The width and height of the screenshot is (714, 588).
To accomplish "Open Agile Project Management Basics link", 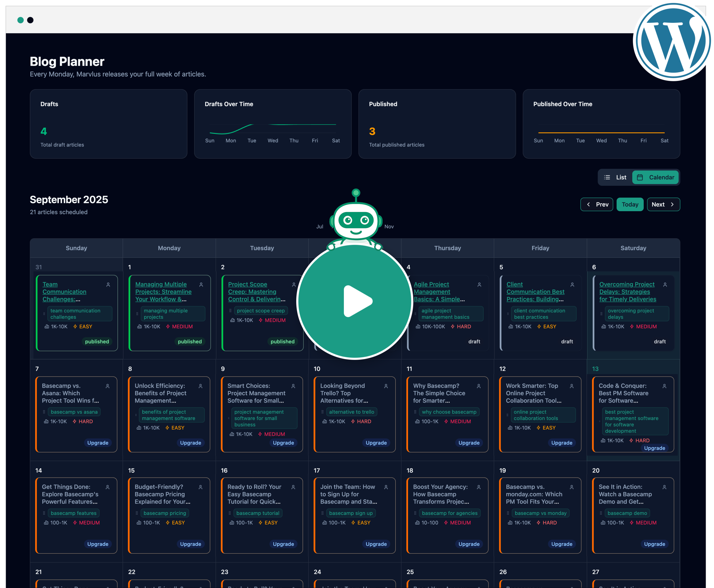I will [439, 292].
